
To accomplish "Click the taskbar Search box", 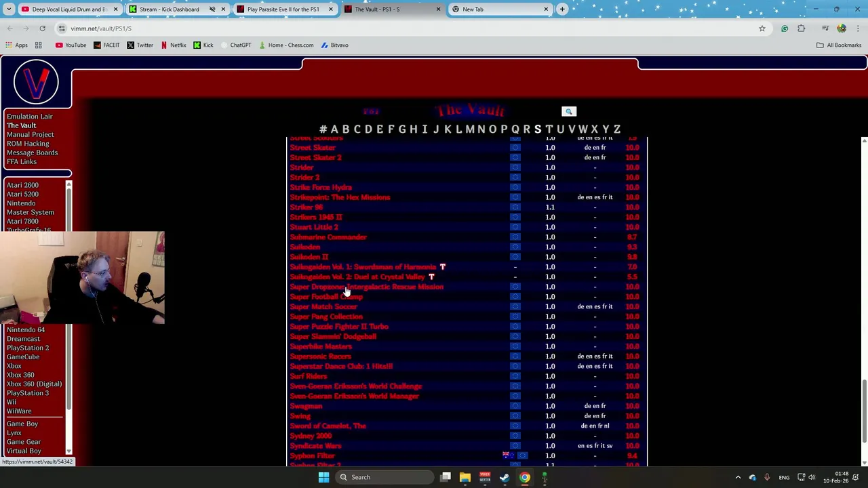I will pos(384,477).
